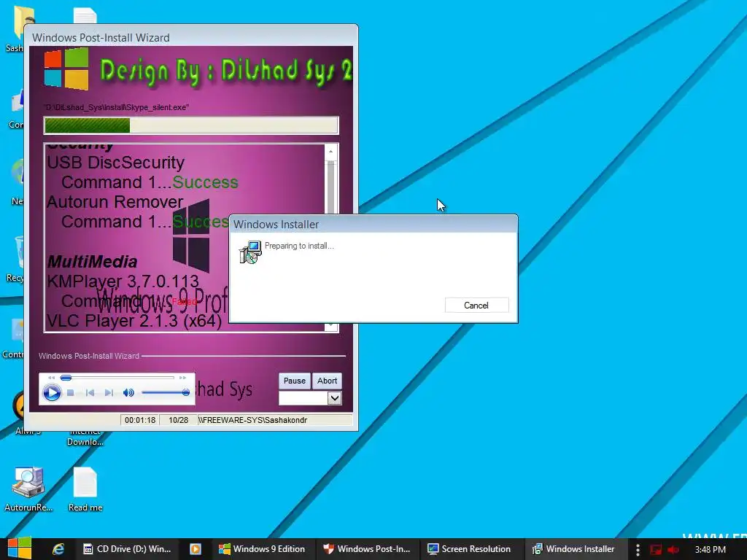747x560 pixels.
Task: Select Autorun Remover log entry
Action: 115,202
